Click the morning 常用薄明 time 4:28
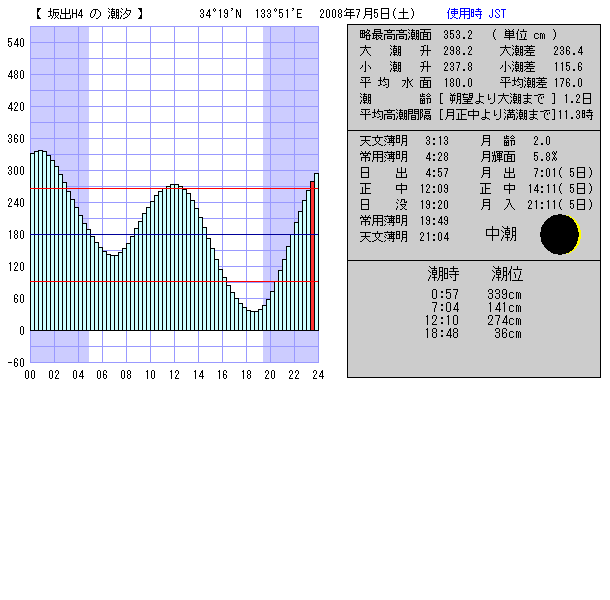 click(x=437, y=156)
